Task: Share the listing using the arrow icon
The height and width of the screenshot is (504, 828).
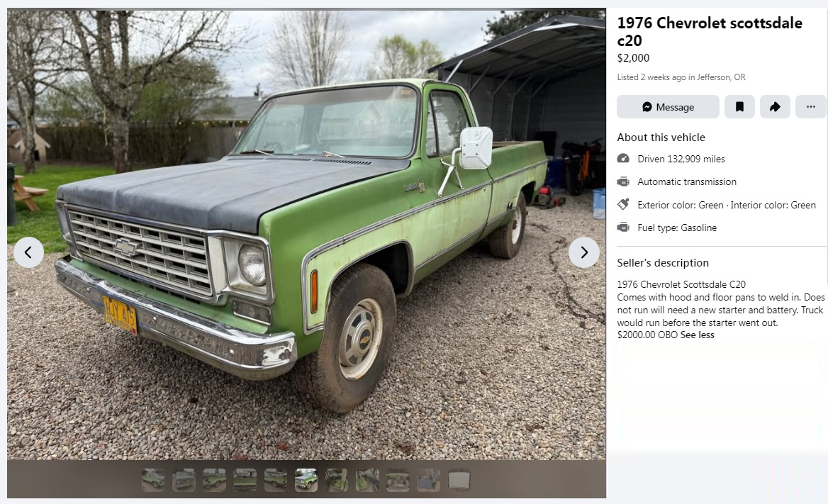Action: point(775,107)
